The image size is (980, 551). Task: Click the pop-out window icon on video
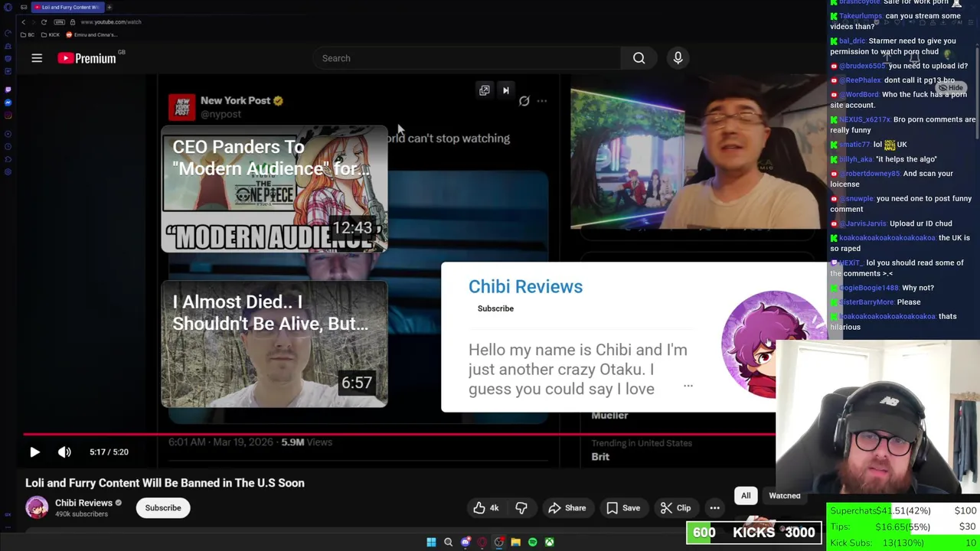point(485,90)
